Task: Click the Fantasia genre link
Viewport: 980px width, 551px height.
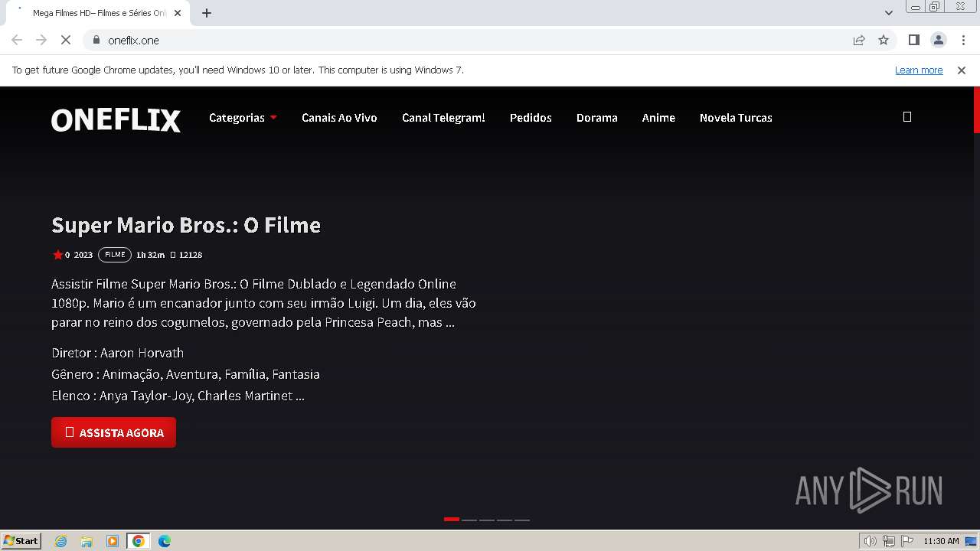Action: [x=296, y=374]
